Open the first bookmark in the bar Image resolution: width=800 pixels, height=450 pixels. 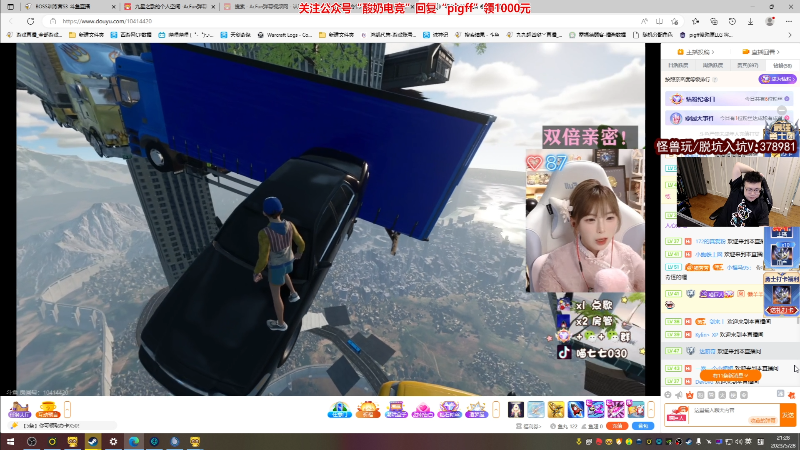click(35, 35)
